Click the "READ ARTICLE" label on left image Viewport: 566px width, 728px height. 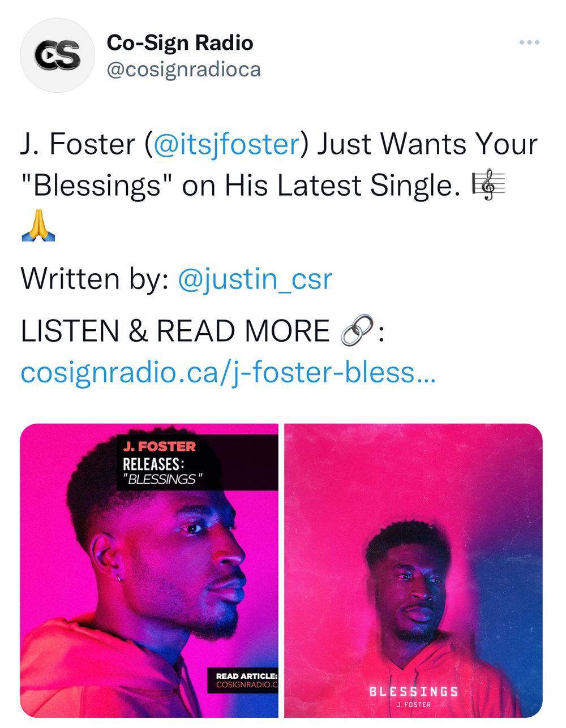click(247, 680)
